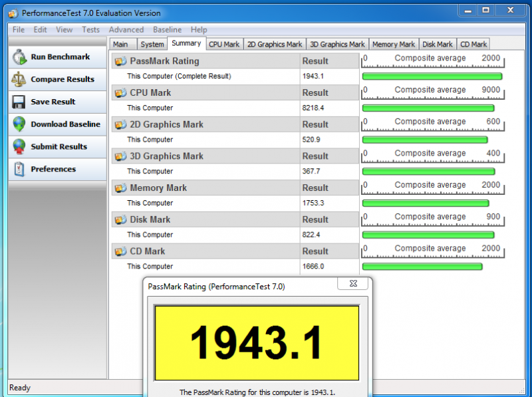Screen dimensions: 532x397
Task: Click the 2D Graphics Mark header icon
Action: [x=120, y=125]
